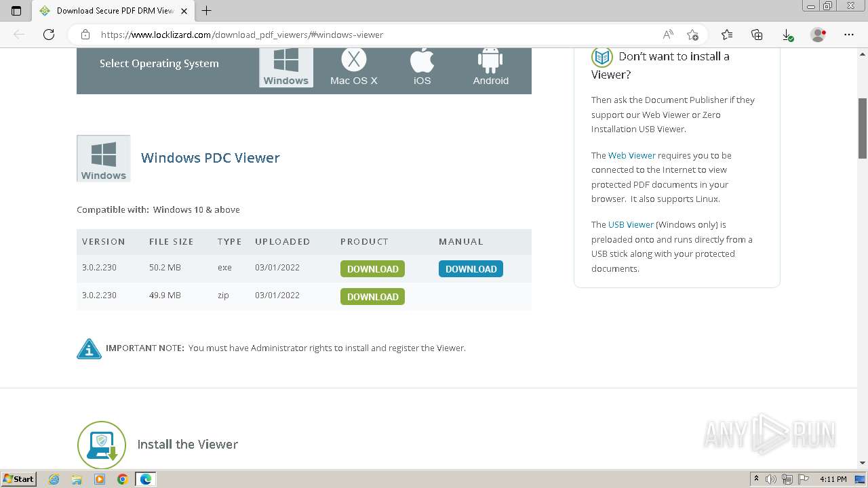Open the browser profile avatar
The image size is (868, 488).
(x=818, y=35)
